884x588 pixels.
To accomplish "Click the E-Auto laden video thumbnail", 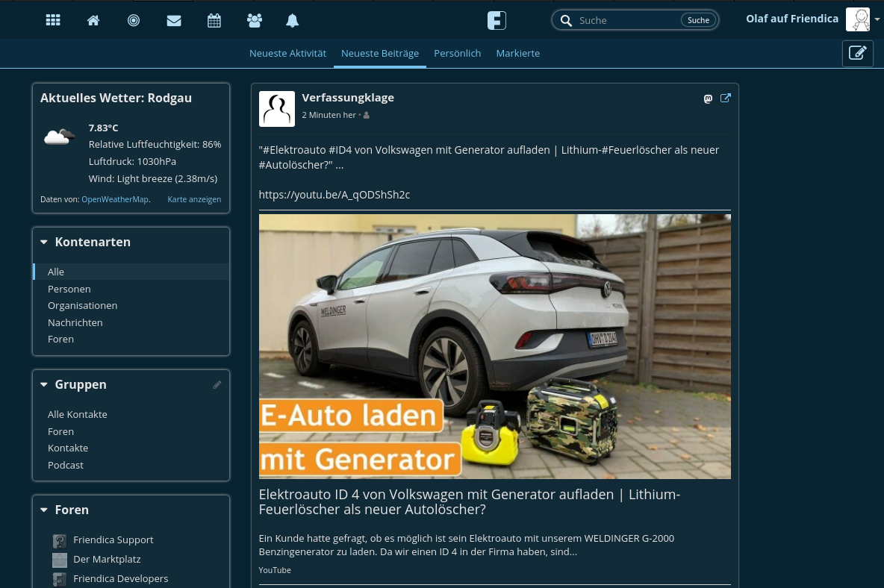I will (494, 346).
